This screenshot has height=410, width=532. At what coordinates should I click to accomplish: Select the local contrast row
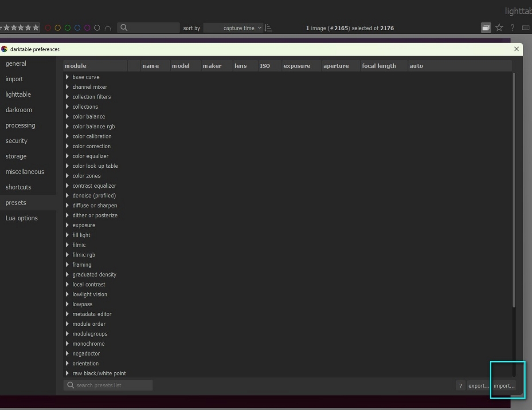pyautogui.click(x=287, y=284)
